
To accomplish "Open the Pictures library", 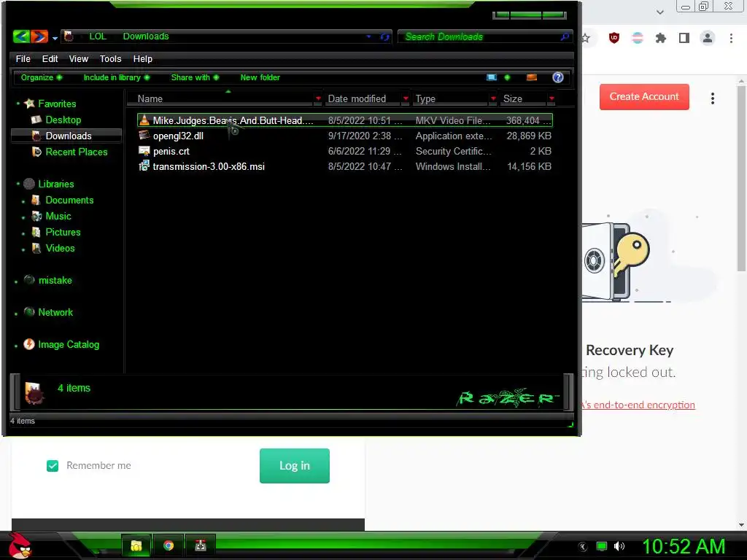I will pyautogui.click(x=63, y=232).
